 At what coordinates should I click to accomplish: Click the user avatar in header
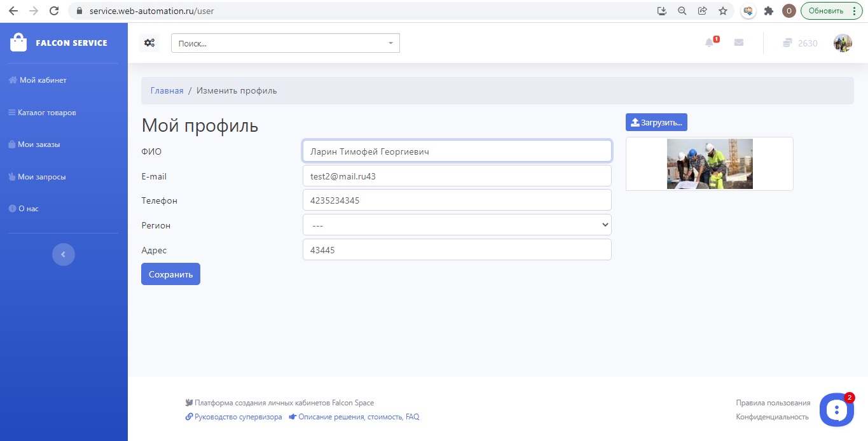(x=843, y=43)
